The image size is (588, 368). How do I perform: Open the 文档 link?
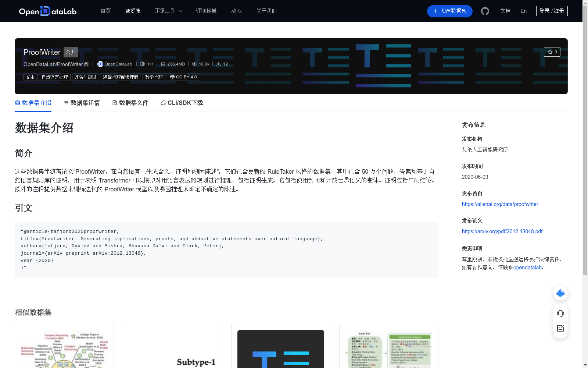tap(505, 11)
